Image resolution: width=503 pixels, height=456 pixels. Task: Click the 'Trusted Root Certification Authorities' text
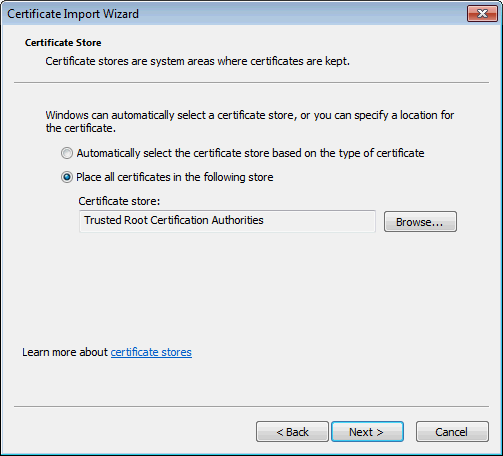(x=174, y=220)
